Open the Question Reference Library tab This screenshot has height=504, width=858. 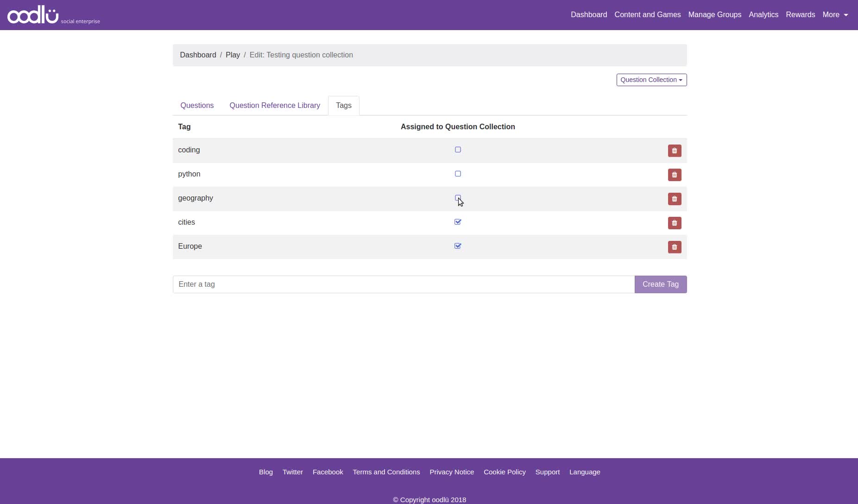coord(274,105)
